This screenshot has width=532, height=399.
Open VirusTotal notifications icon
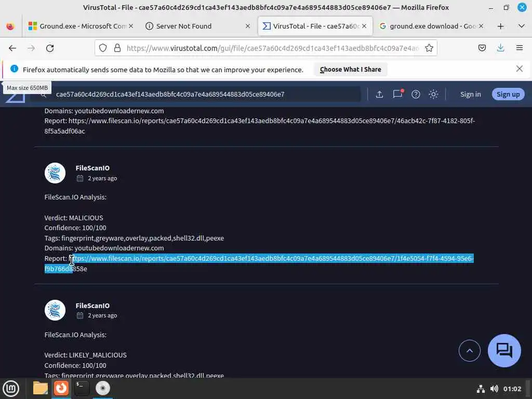[397, 94]
